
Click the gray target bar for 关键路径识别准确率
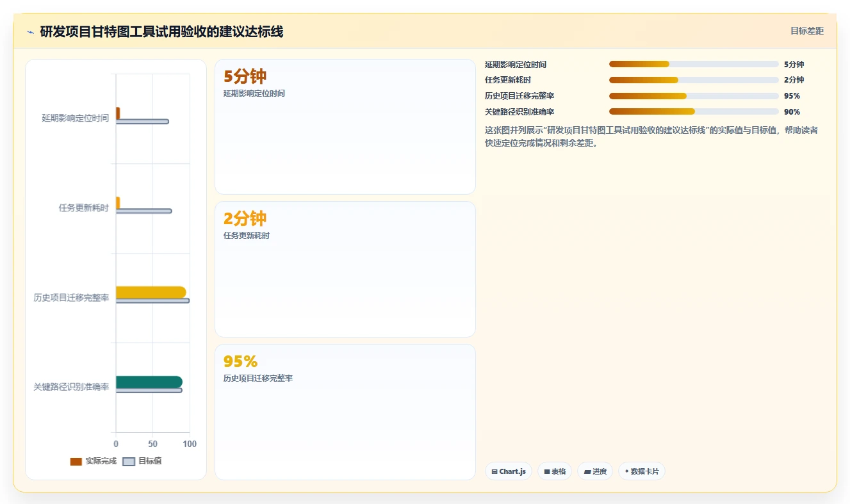click(x=149, y=390)
